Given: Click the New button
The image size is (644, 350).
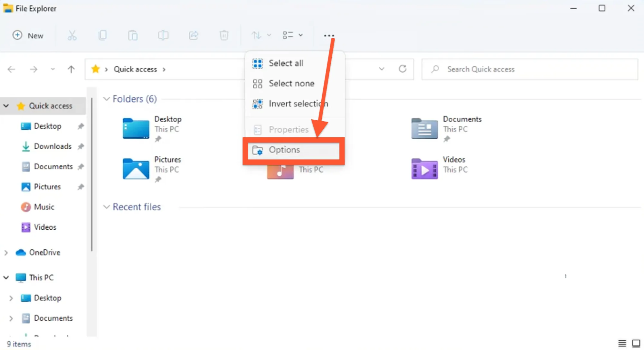Looking at the screenshot, I should click(28, 35).
